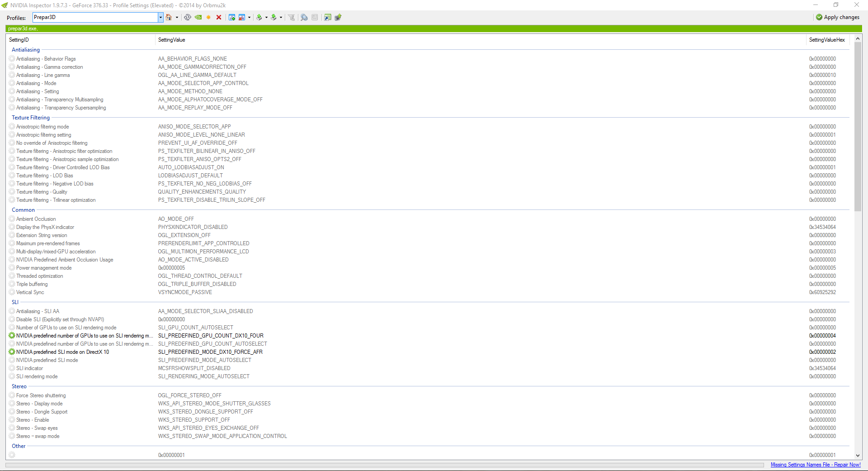Click the vertical scrollbar thumb

[x=858, y=127]
